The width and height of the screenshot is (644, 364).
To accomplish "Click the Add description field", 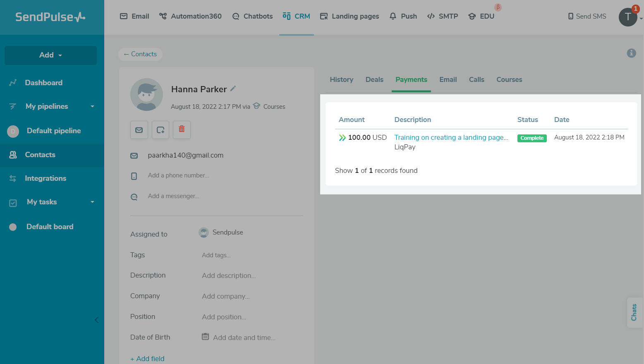I will [x=229, y=275].
